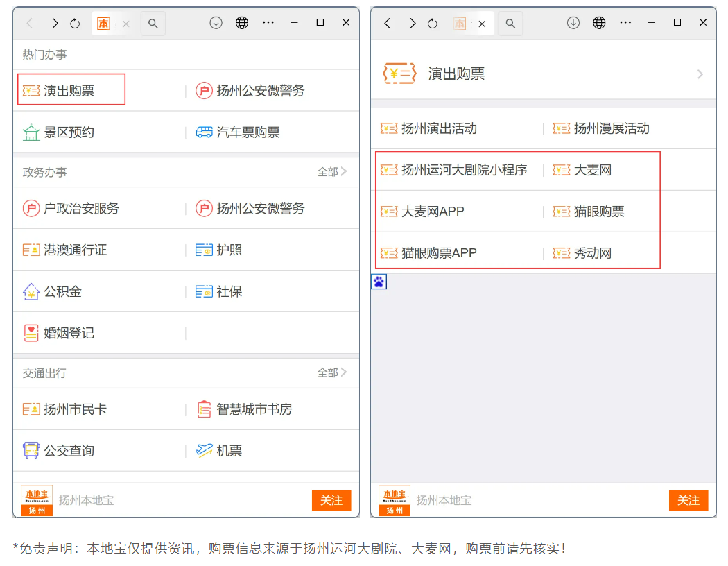
Task: Open 扬州运河大剧院小程序 entry
Action: coord(453,170)
